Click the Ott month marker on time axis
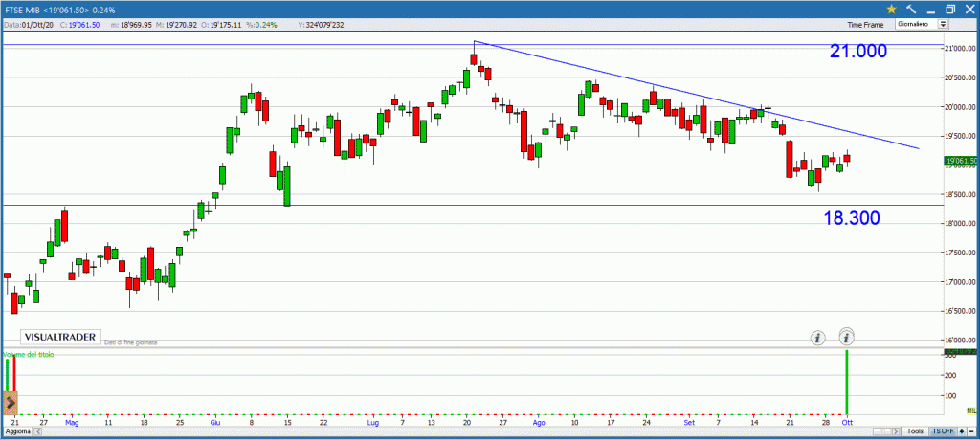 pyautogui.click(x=847, y=423)
